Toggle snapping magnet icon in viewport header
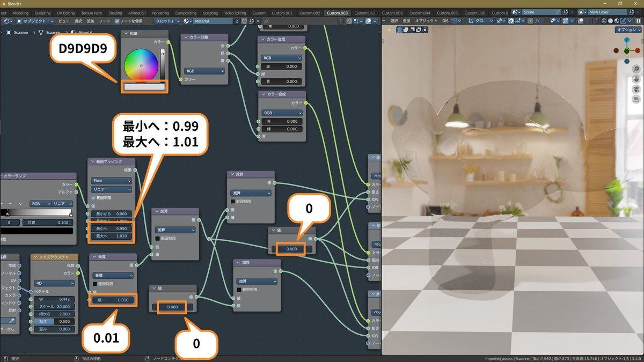This screenshot has width=644, height=362. (x=510, y=21)
